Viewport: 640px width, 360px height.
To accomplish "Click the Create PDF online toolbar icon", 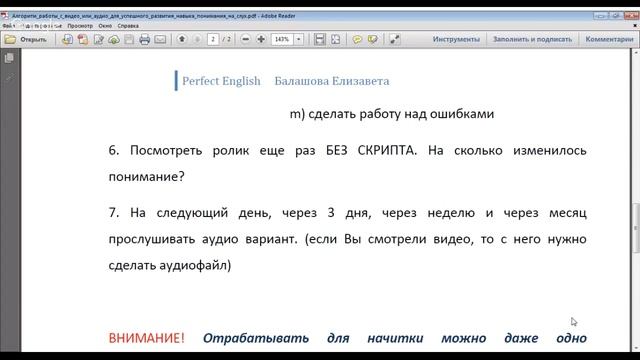I will (x=67, y=40).
